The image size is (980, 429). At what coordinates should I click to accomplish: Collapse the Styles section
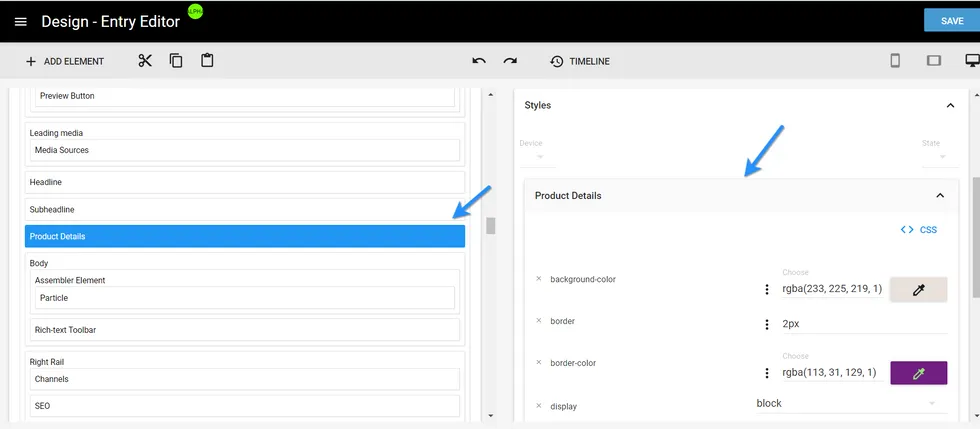coord(950,105)
